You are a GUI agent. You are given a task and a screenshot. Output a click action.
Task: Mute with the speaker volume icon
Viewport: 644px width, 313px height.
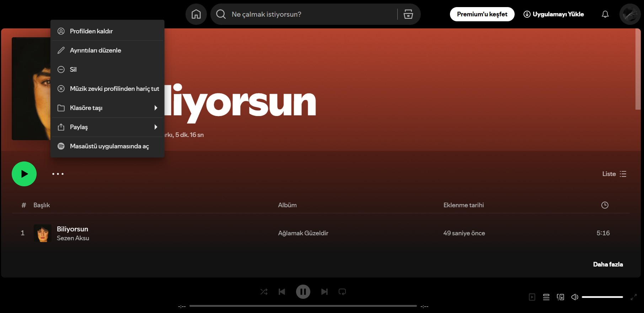[575, 297]
